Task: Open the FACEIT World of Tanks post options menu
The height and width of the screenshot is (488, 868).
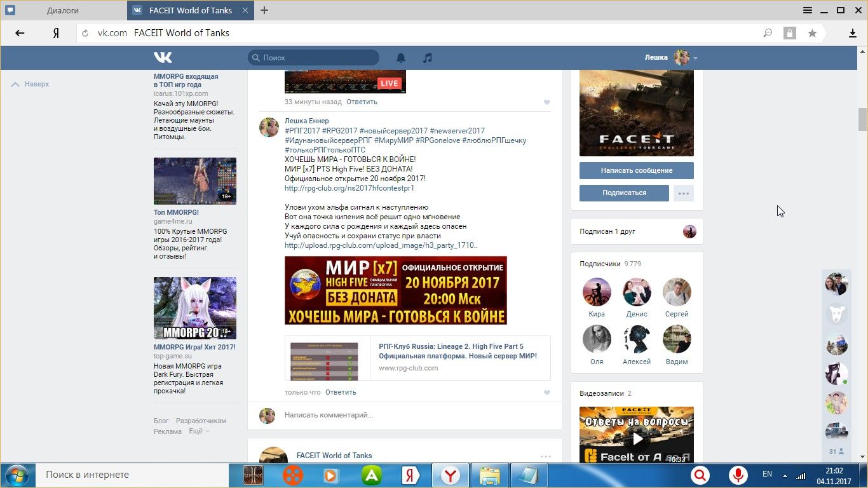Action: point(545,456)
